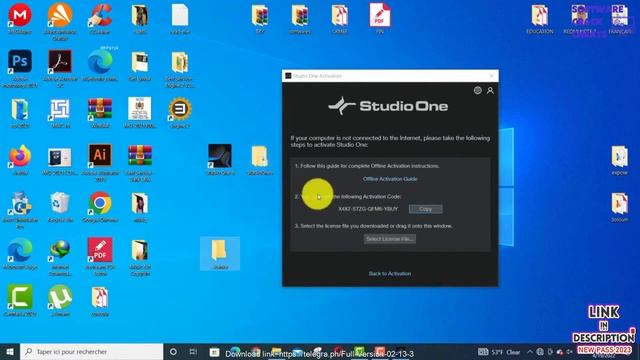Select the Edge icon beside Adobe Acrobat
Viewport: 640px width, 360px height.
pyautogui.click(x=100, y=64)
